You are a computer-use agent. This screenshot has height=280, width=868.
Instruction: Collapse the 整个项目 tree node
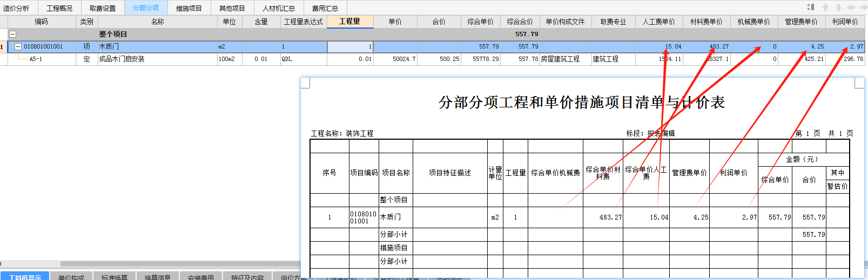[13, 34]
